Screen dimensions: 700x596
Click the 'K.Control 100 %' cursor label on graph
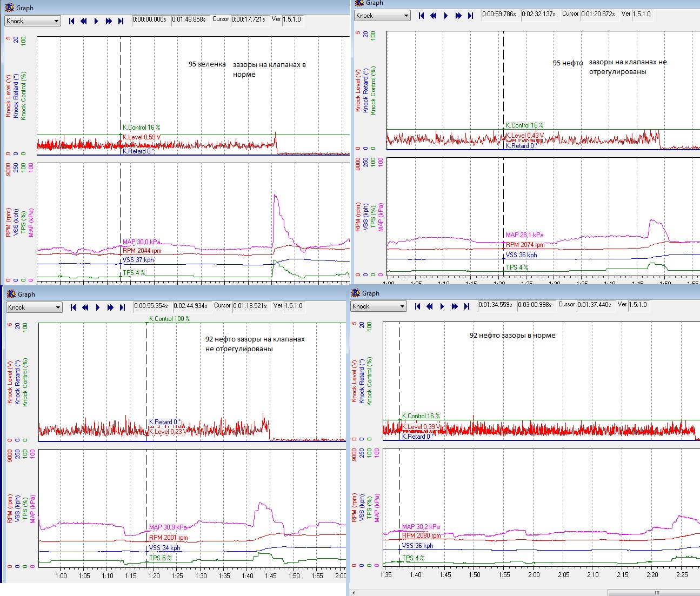tap(169, 319)
